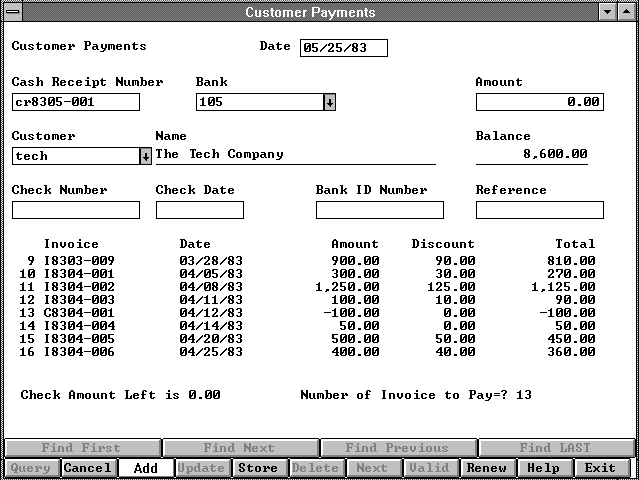Expand the Bank dropdown arrow
Screen dimensions: 639x480
point(330,102)
